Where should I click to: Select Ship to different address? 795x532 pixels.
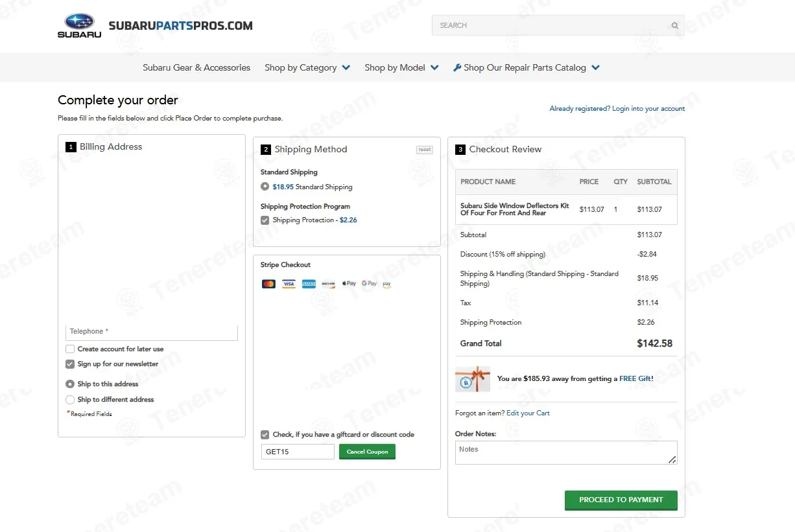tap(70, 400)
